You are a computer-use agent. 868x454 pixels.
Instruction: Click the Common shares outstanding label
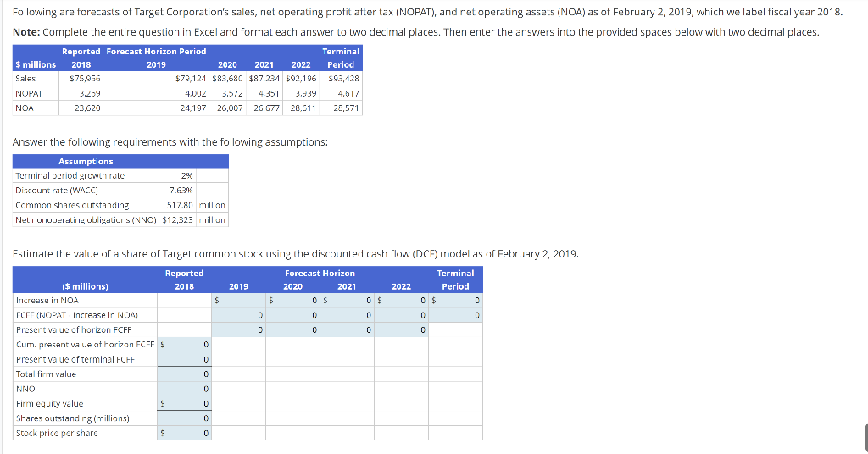coord(73,205)
